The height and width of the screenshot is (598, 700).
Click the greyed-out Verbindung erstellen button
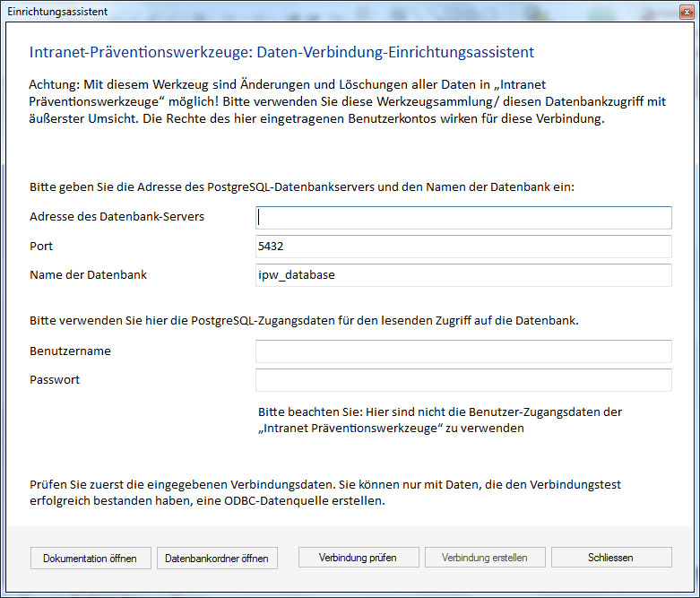coord(484,558)
